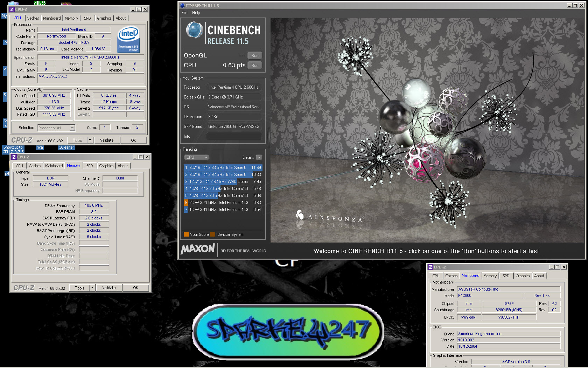Expand Tools dropdown arrow in Memory window
This screenshot has width=588, height=368.
92,288
